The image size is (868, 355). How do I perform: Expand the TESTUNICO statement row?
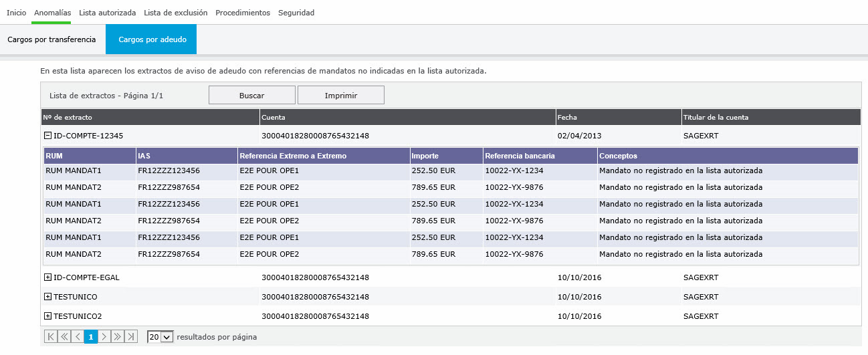pos(47,297)
